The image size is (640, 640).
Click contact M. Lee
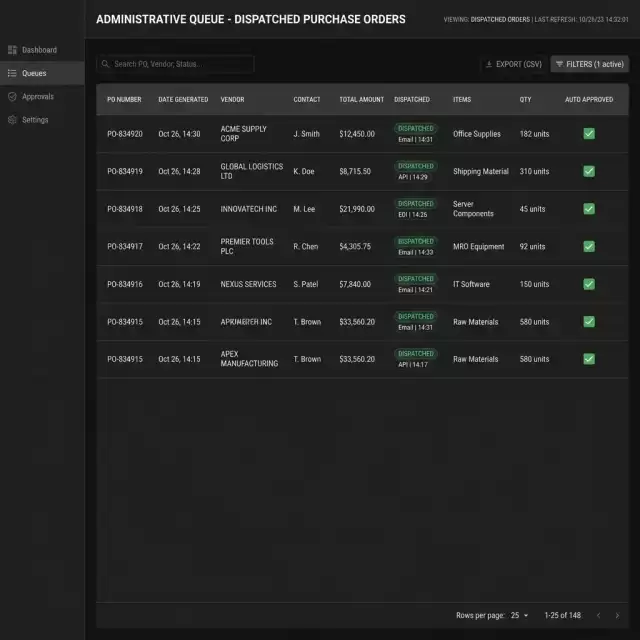[304, 209]
